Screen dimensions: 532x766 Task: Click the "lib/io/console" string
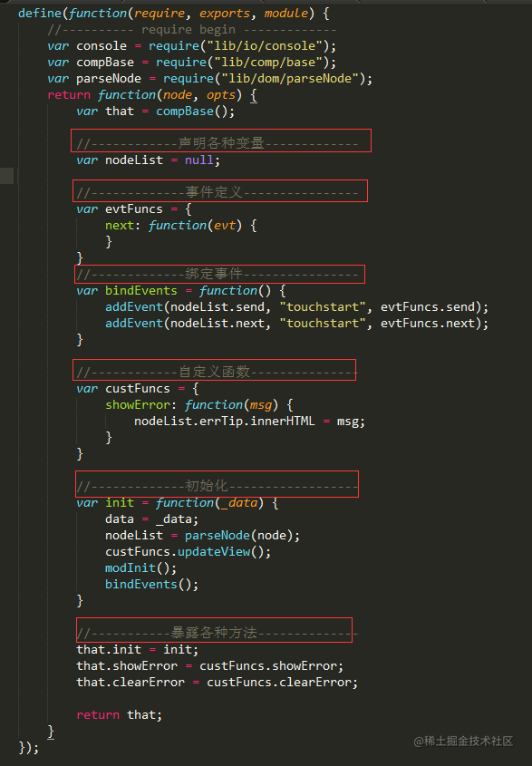[x=265, y=46]
